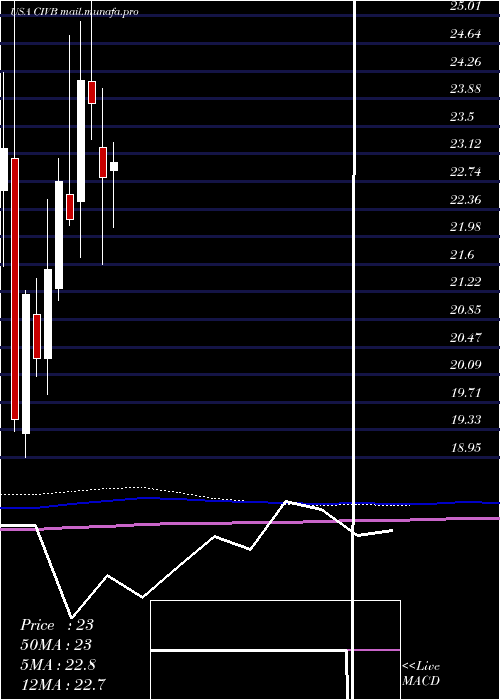Click the 21.6 price axis label
This screenshot has width=500, height=700.
(462, 255)
